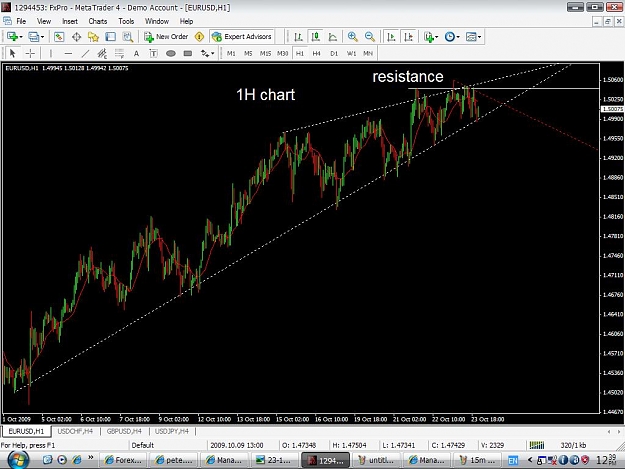Switch to M30 timeframe
Screen dimensions: 625x469
tap(283, 53)
